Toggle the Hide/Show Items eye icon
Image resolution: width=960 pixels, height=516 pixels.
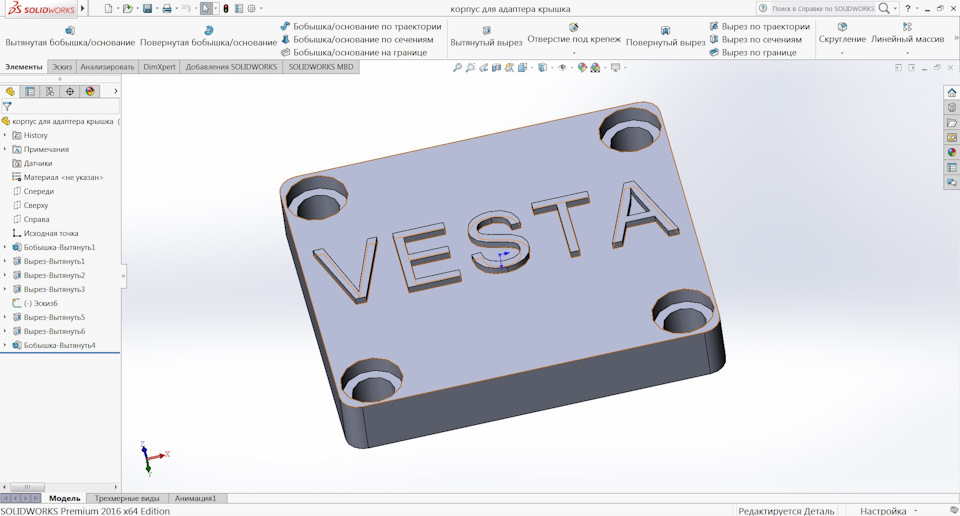(x=563, y=67)
